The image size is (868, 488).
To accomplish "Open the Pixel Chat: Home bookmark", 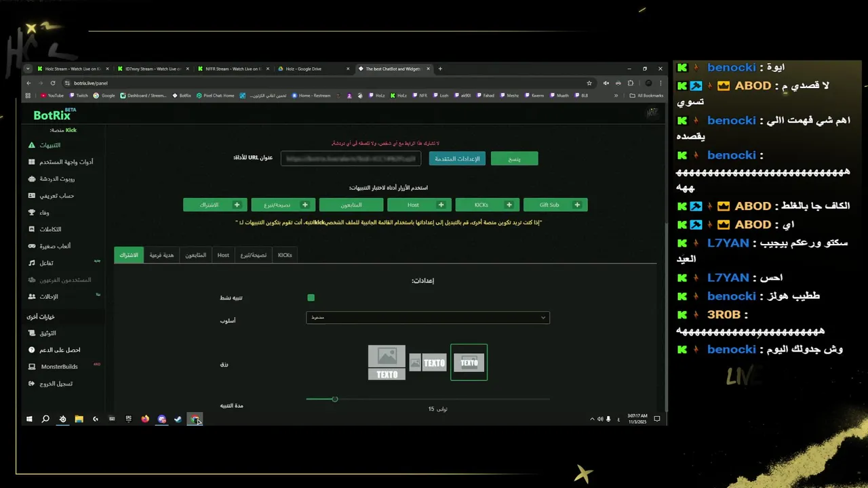I will click(x=216, y=96).
